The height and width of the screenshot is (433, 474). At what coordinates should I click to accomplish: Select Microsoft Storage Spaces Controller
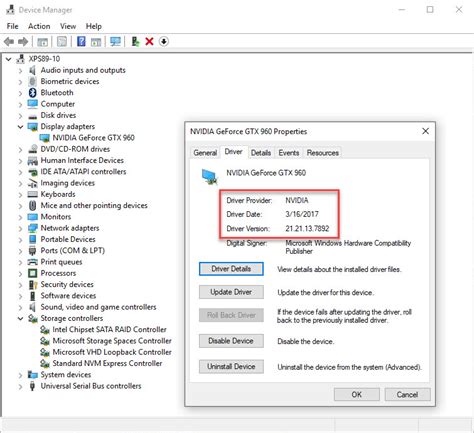tap(112, 341)
